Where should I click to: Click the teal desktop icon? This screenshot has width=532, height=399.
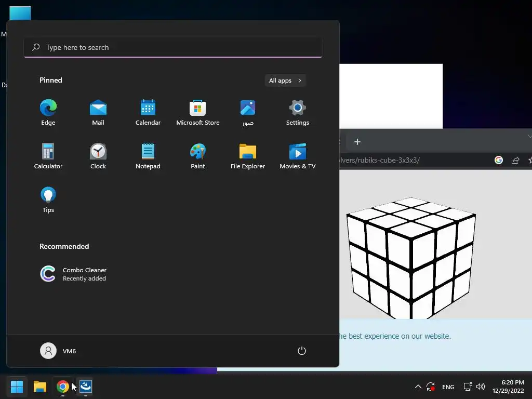coord(20,13)
